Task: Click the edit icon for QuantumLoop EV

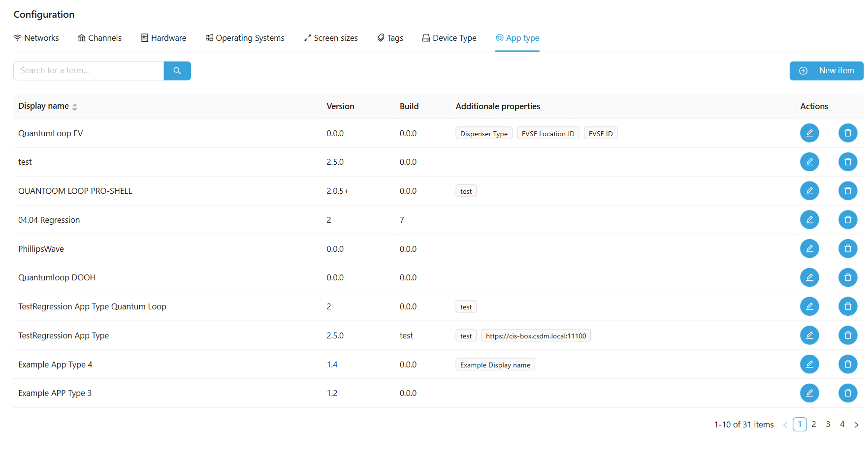Action: [x=809, y=133]
